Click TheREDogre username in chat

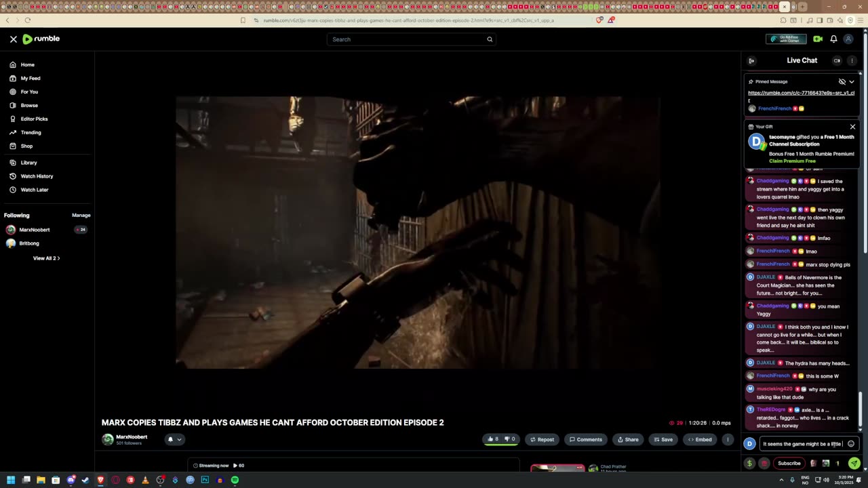770,409
